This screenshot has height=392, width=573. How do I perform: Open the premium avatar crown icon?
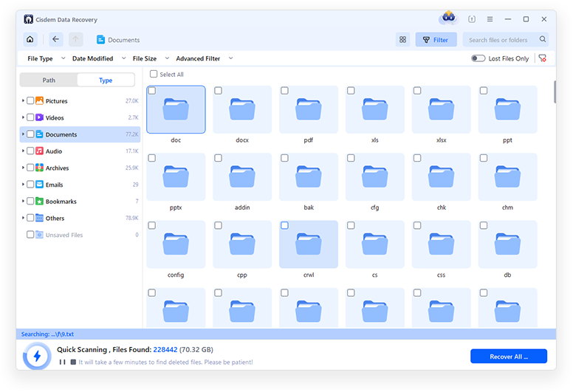(x=449, y=18)
